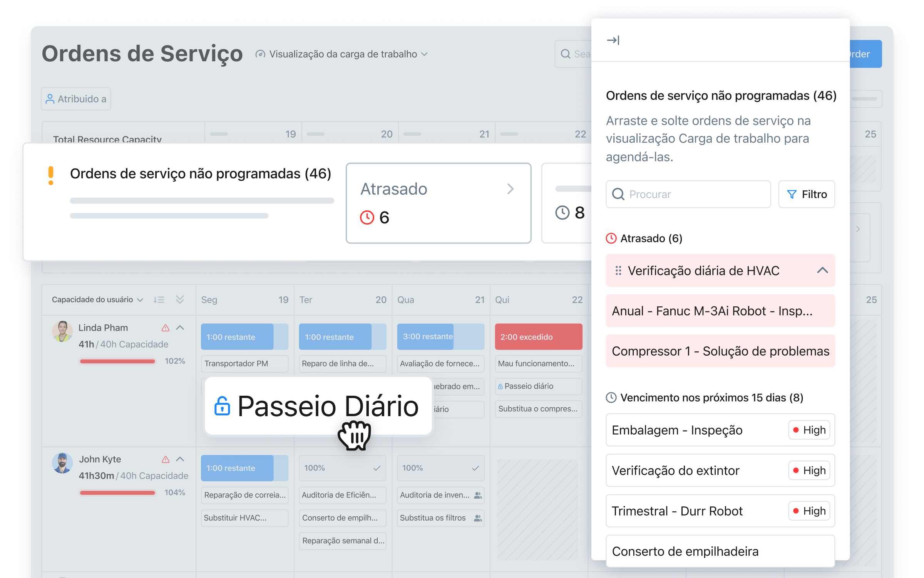Click the Procurar search field
Image resolution: width=924 pixels, height=578 pixels.
pyautogui.click(x=688, y=194)
